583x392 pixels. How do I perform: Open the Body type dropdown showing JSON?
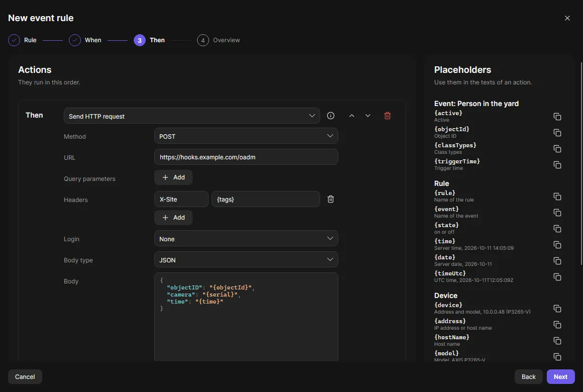coord(246,259)
